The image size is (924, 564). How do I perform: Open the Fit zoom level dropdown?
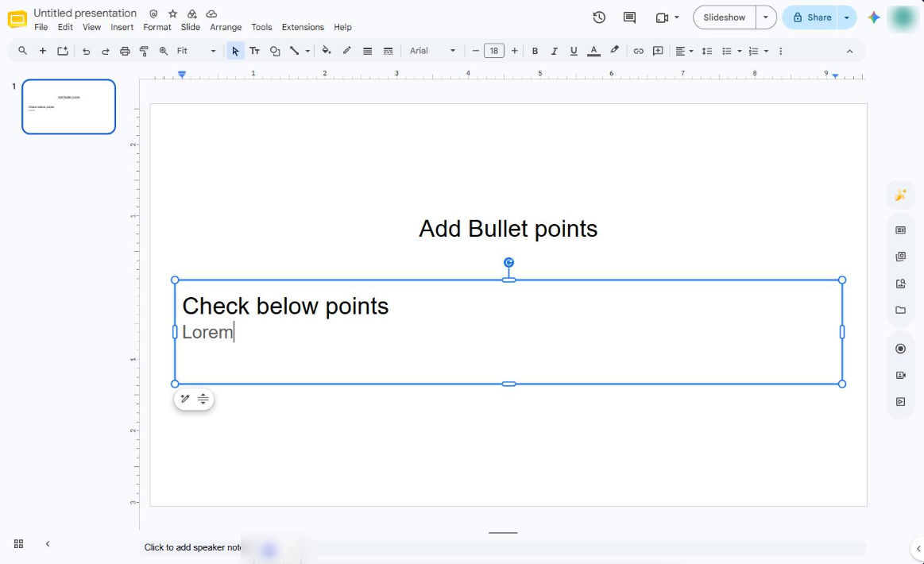196,52
